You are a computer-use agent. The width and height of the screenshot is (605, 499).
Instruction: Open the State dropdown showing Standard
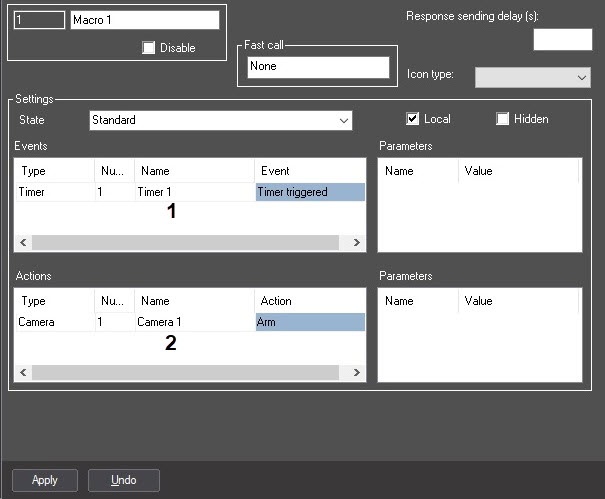(221, 120)
